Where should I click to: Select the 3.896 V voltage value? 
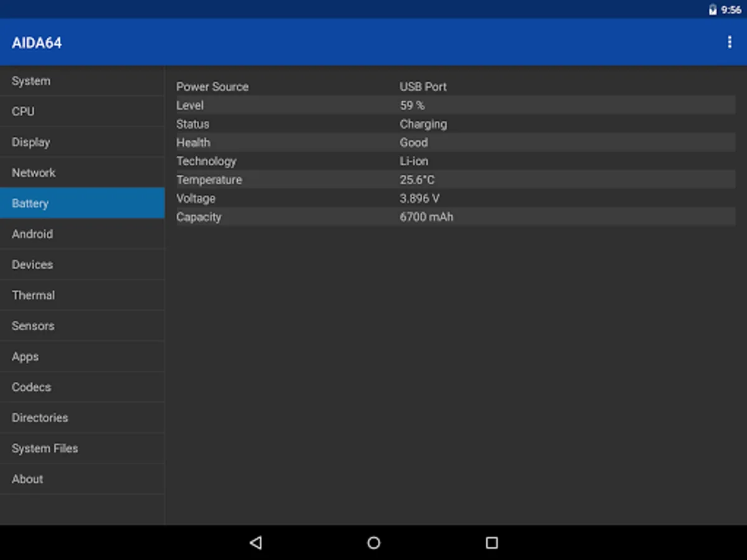pos(420,198)
